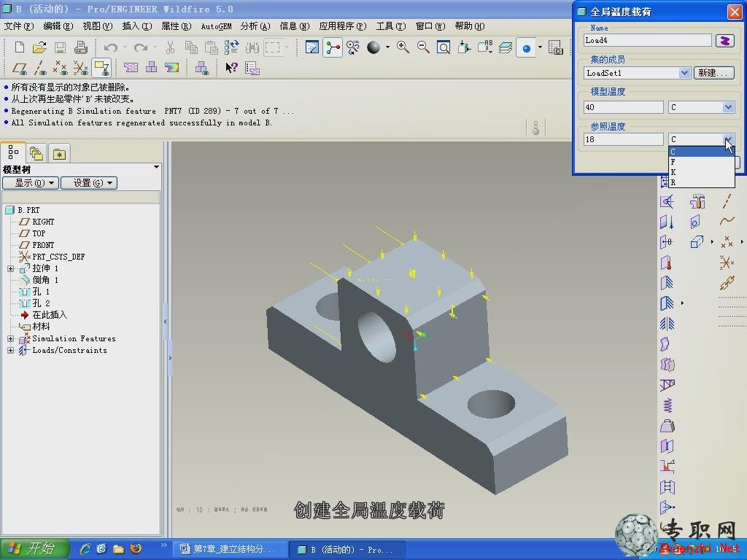Click the context help arrow icon
The image size is (747, 560).
[x=231, y=68]
